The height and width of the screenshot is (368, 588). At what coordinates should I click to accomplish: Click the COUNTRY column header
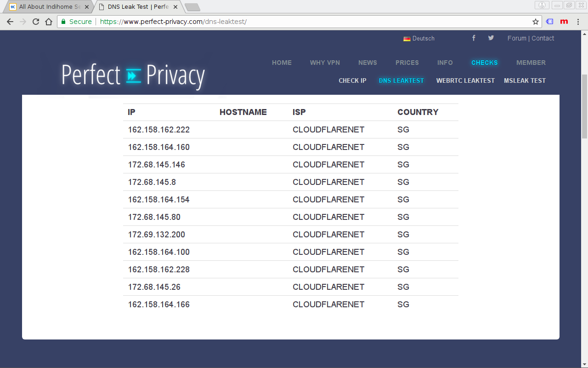tap(418, 112)
